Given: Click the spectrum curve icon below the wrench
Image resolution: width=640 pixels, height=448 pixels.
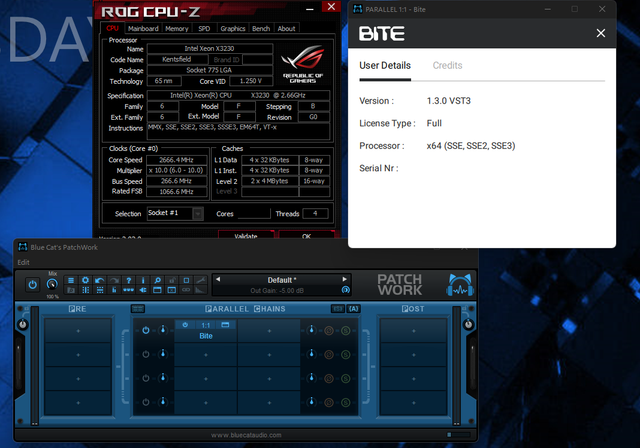Looking at the screenshot, I should 200,290.
